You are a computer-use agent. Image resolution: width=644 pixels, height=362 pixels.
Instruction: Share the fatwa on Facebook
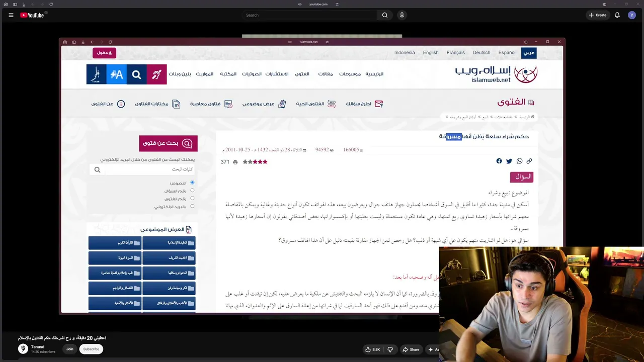(x=499, y=161)
